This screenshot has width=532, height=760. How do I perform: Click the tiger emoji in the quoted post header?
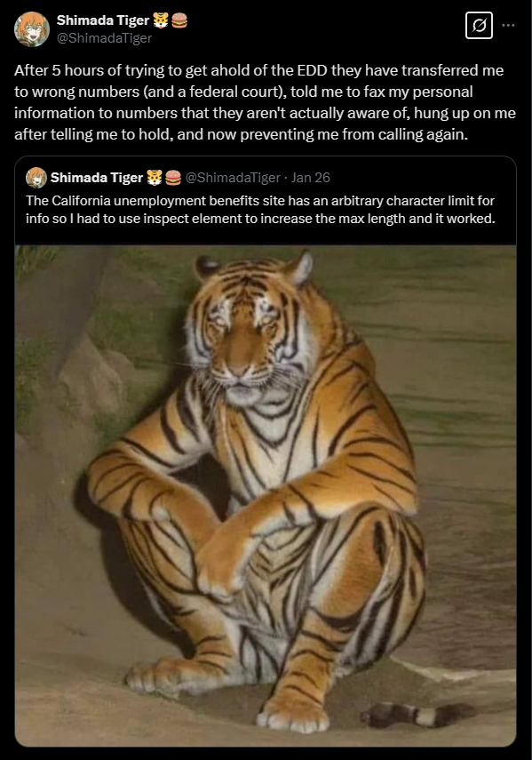[154, 178]
